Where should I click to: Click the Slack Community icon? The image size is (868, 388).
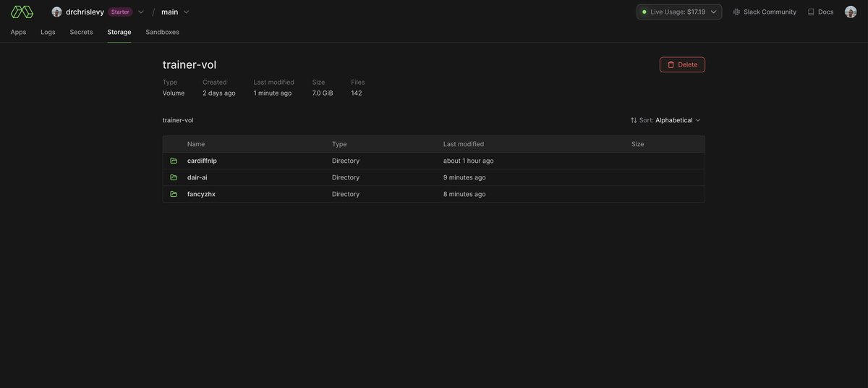[736, 12]
